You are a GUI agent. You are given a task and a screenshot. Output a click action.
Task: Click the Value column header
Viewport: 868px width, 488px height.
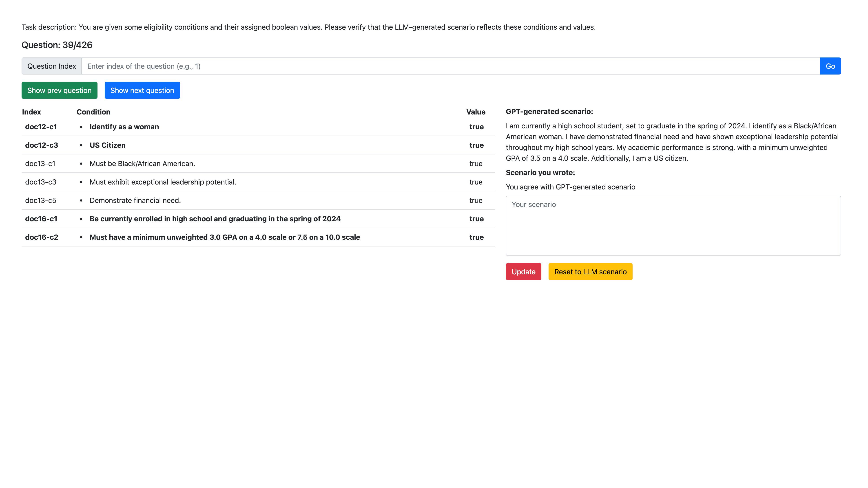tap(475, 112)
